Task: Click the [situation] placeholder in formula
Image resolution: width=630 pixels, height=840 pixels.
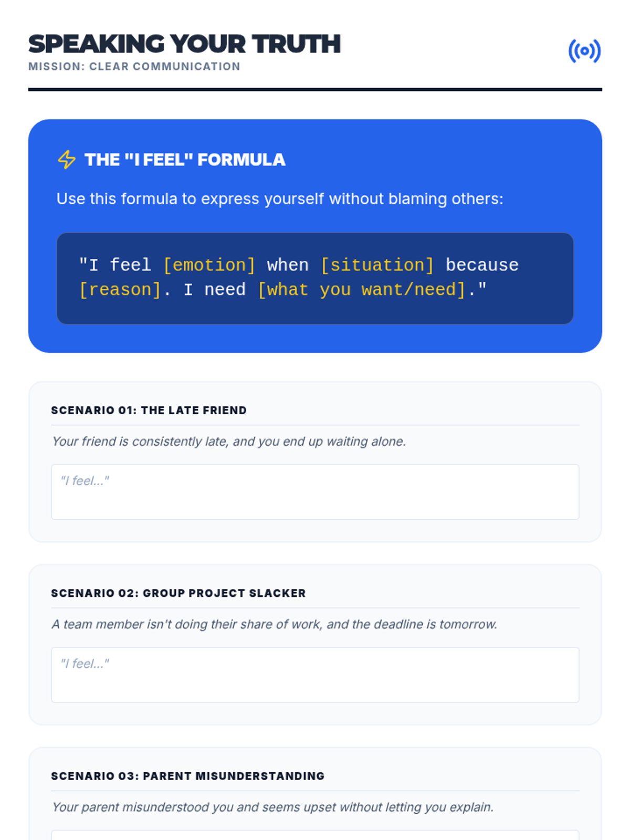Action: coord(377,265)
